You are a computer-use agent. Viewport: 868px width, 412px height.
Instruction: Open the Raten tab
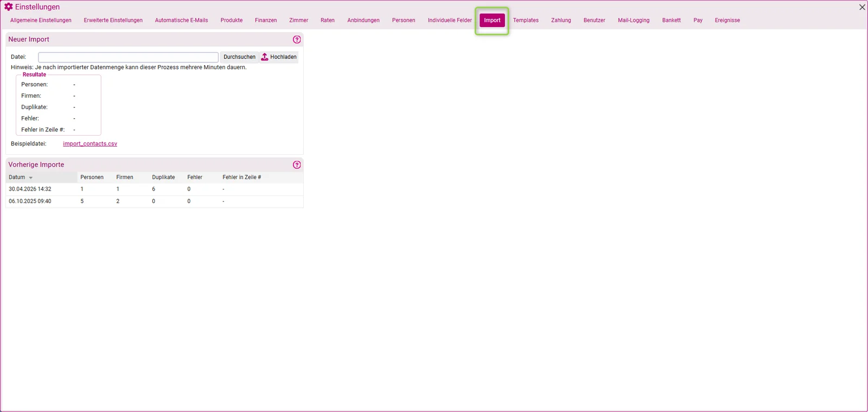[x=328, y=21]
